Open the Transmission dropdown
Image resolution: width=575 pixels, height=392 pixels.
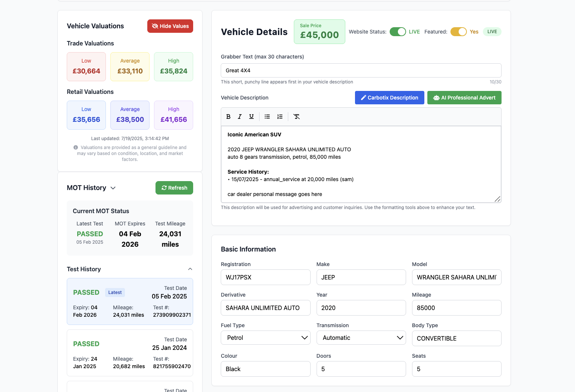(x=361, y=338)
